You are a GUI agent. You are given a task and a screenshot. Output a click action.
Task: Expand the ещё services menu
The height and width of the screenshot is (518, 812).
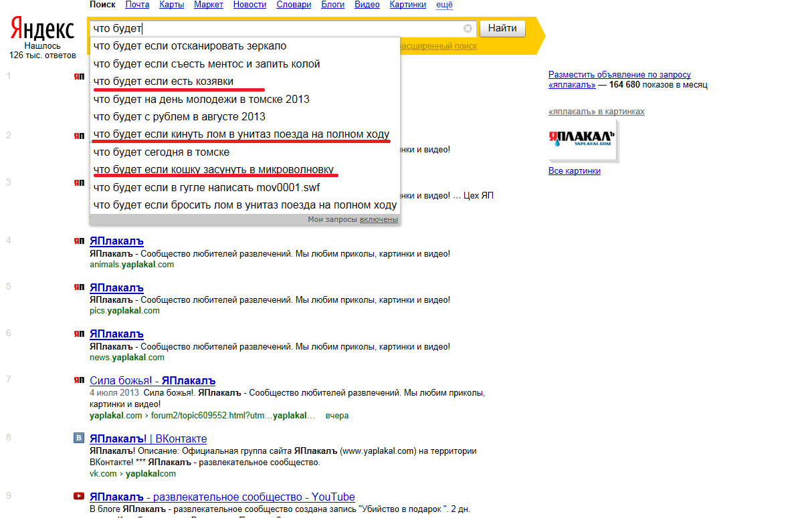coord(444,5)
